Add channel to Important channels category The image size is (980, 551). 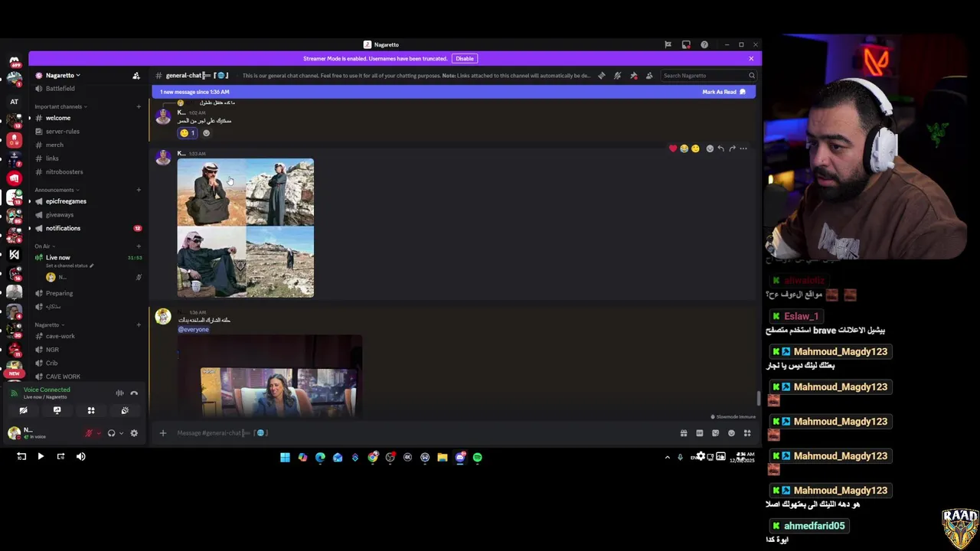(x=139, y=106)
